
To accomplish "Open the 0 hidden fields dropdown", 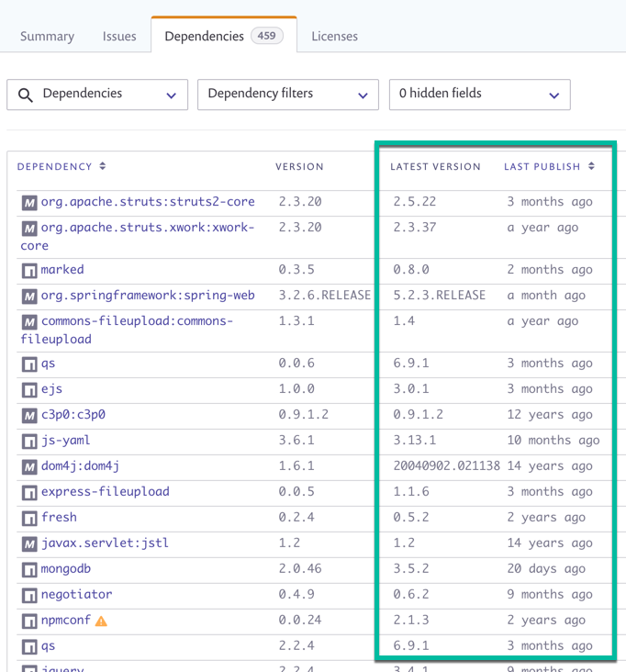I will pos(479,95).
